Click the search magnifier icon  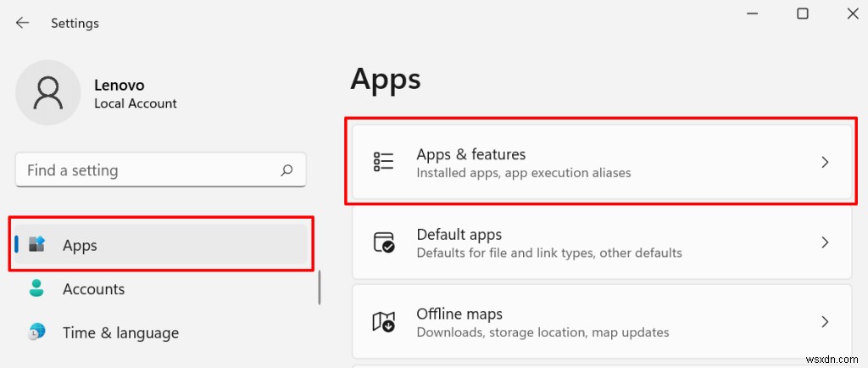(x=287, y=170)
